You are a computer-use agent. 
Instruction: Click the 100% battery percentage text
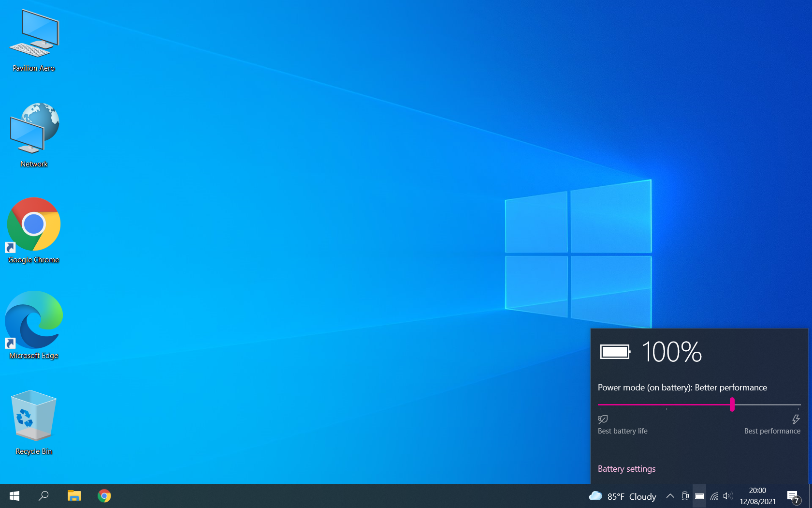tap(672, 352)
